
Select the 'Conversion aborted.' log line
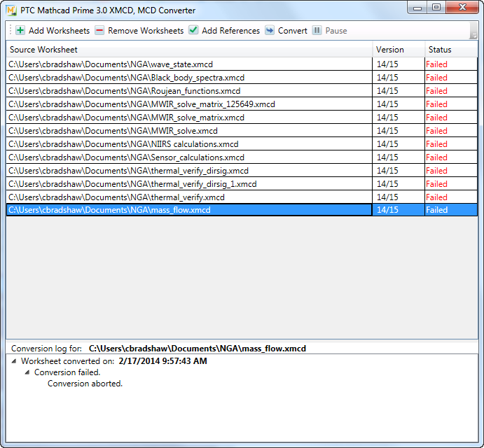[x=85, y=384]
